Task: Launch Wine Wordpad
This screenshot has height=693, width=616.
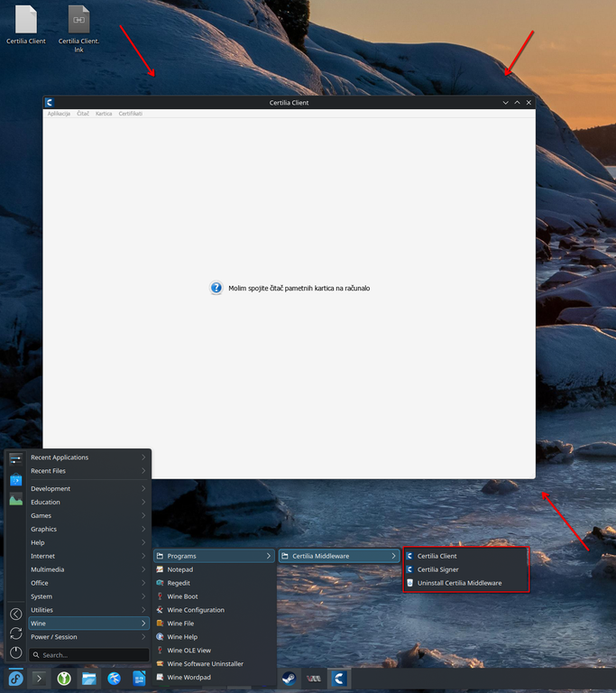Action: [215, 677]
